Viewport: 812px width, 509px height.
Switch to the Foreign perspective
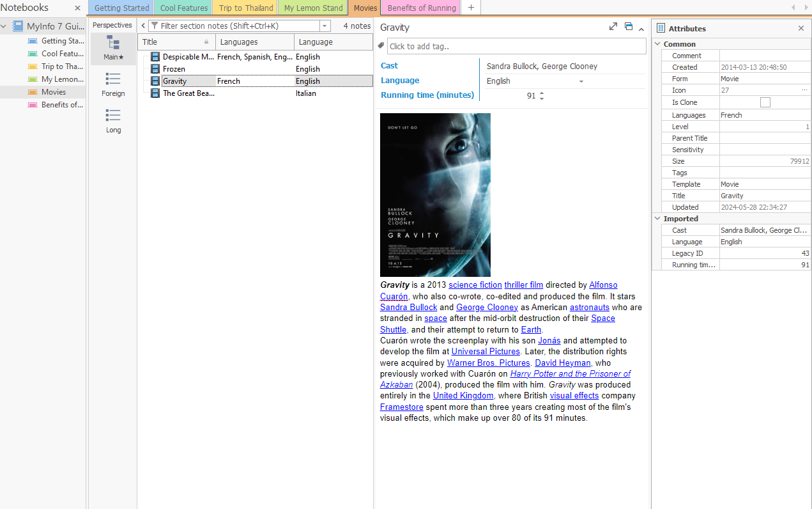pos(113,79)
